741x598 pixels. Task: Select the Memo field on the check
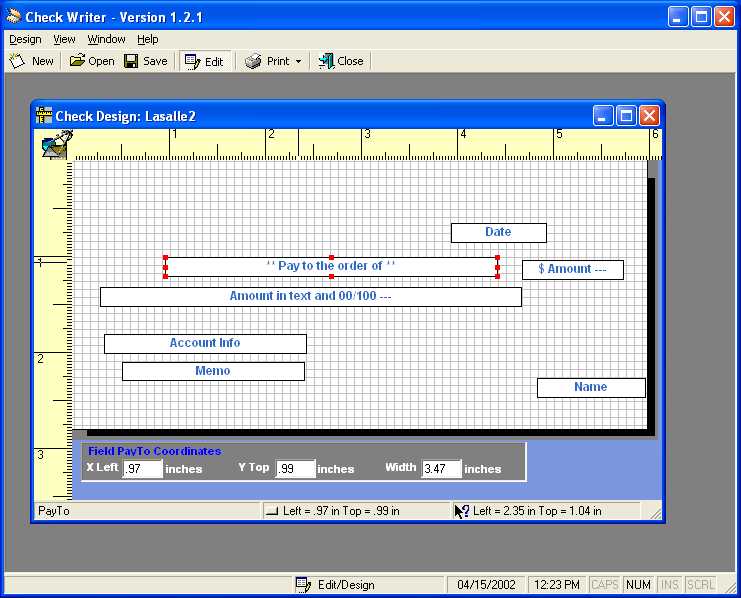213,371
